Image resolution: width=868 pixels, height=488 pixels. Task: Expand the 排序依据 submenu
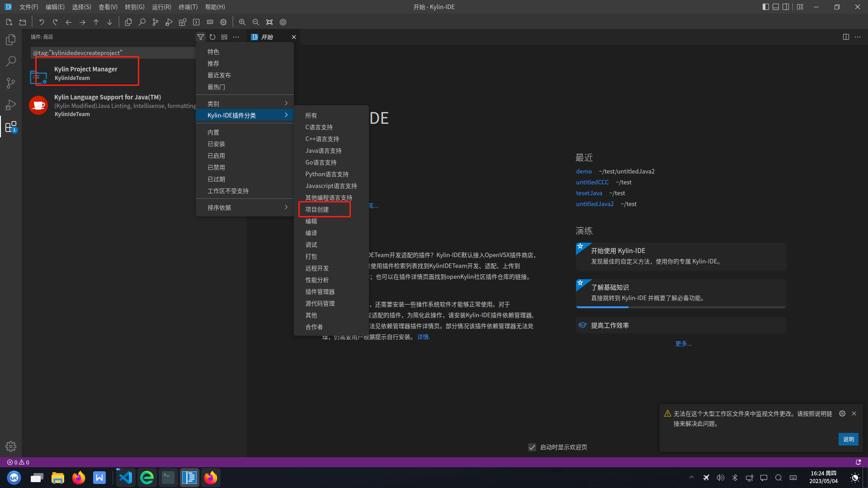245,207
